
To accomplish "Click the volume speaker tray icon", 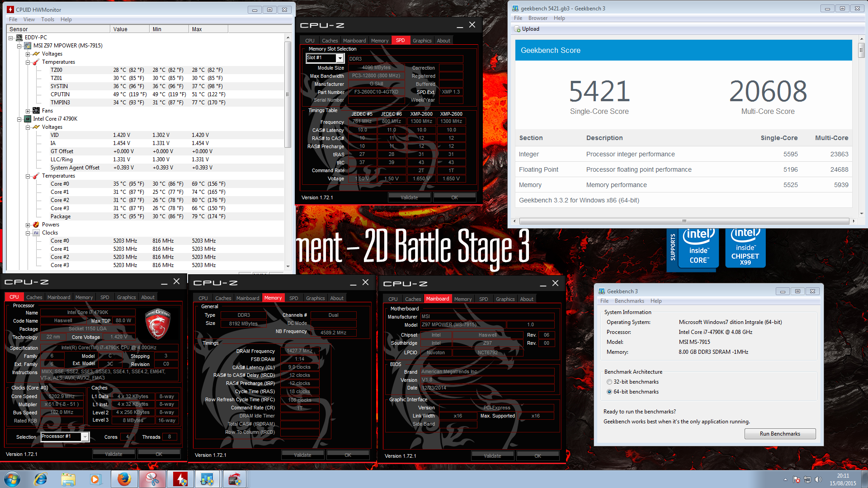I will (x=818, y=479).
